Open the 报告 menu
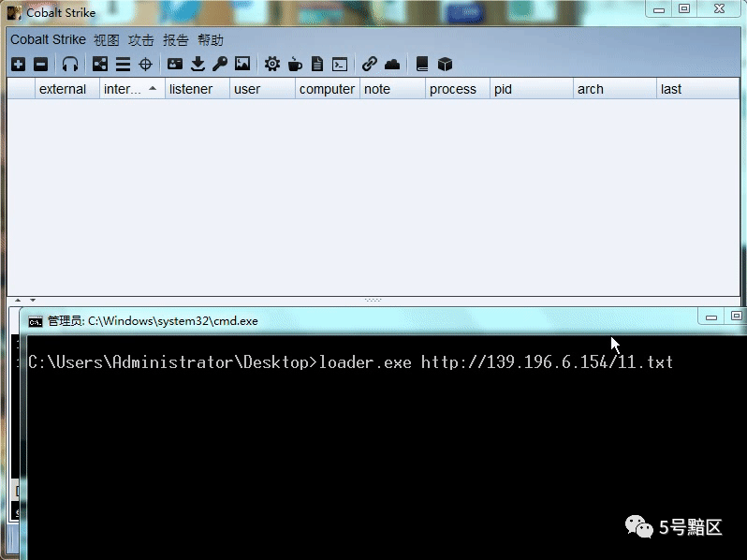Image resolution: width=747 pixels, height=560 pixels. (x=176, y=40)
